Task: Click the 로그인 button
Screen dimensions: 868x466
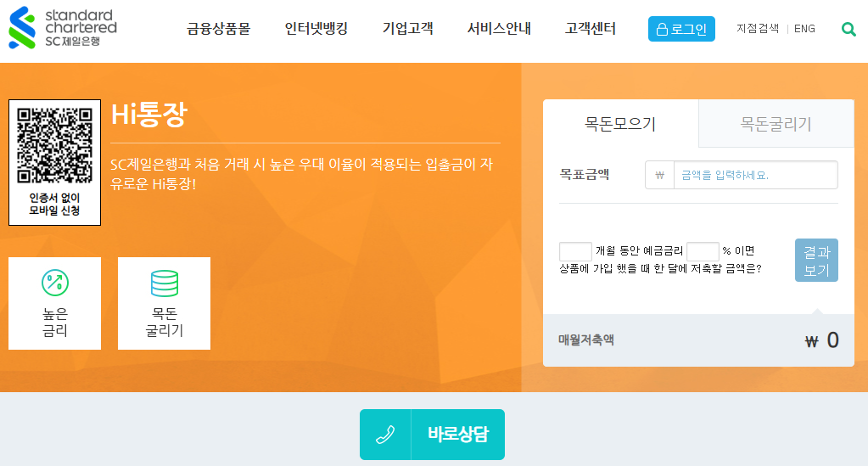Action: click(x=681, y=29)
